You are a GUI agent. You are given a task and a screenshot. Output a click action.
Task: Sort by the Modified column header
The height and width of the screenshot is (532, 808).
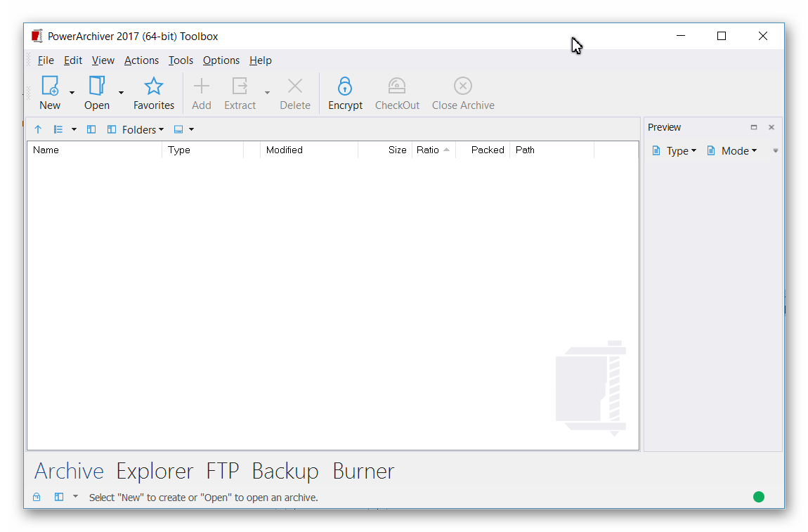click(x=309, y=150)
